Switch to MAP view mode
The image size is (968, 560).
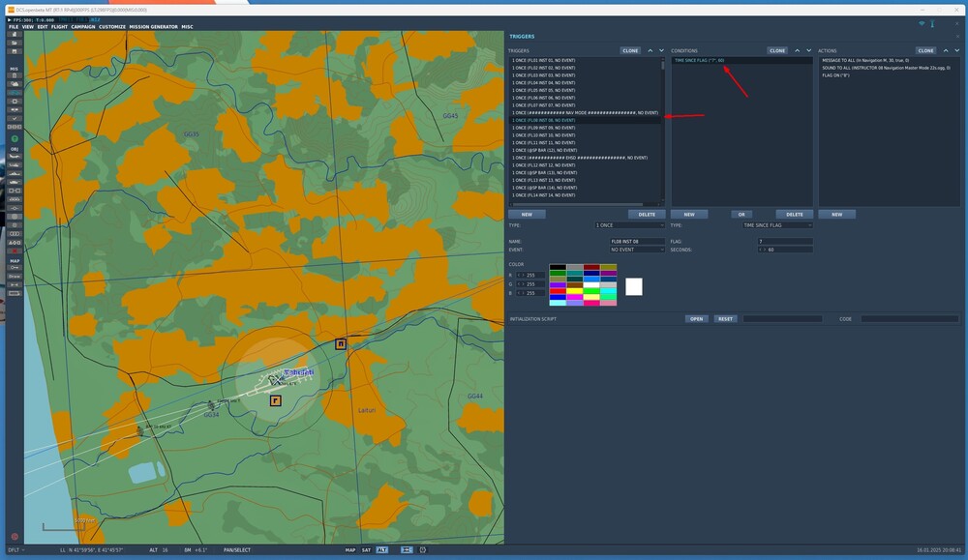(x=349, y=549)
